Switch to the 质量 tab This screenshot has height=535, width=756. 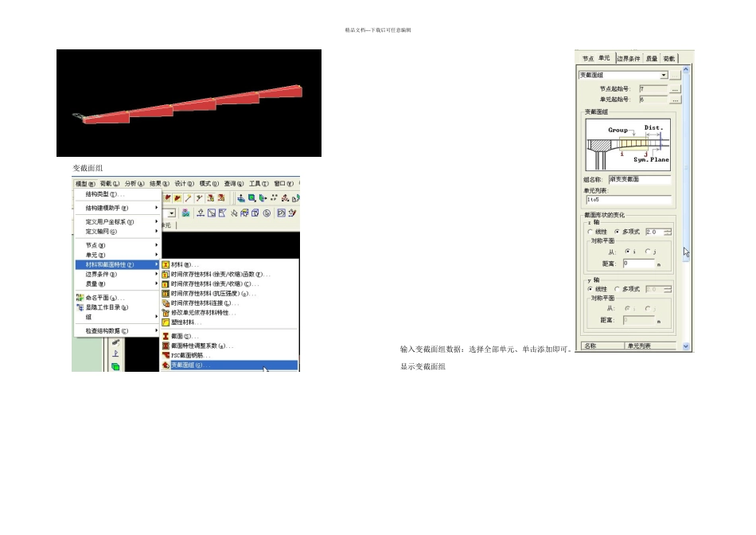pyautogui.click(x=652, y=59)
